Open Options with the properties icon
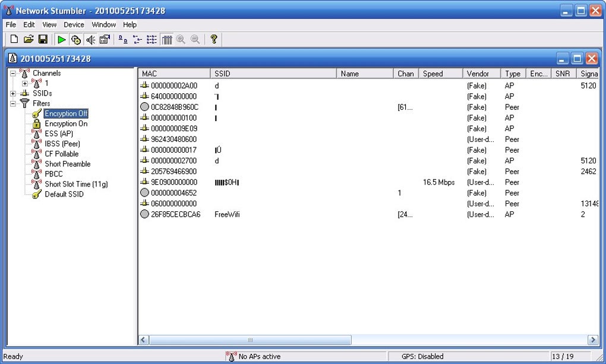The image size is (606, 364). 105,39
